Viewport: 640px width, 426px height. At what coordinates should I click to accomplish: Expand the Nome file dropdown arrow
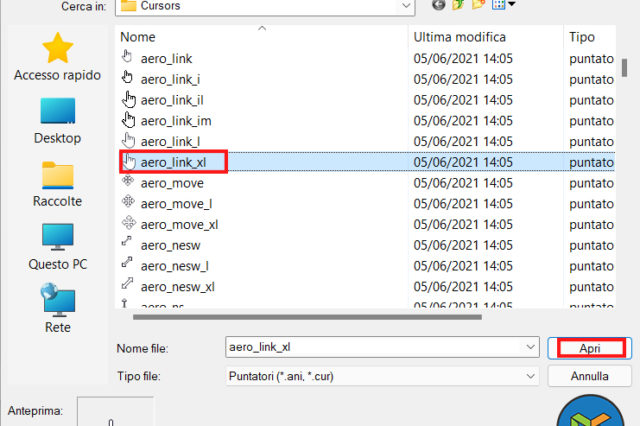(530, 347)
